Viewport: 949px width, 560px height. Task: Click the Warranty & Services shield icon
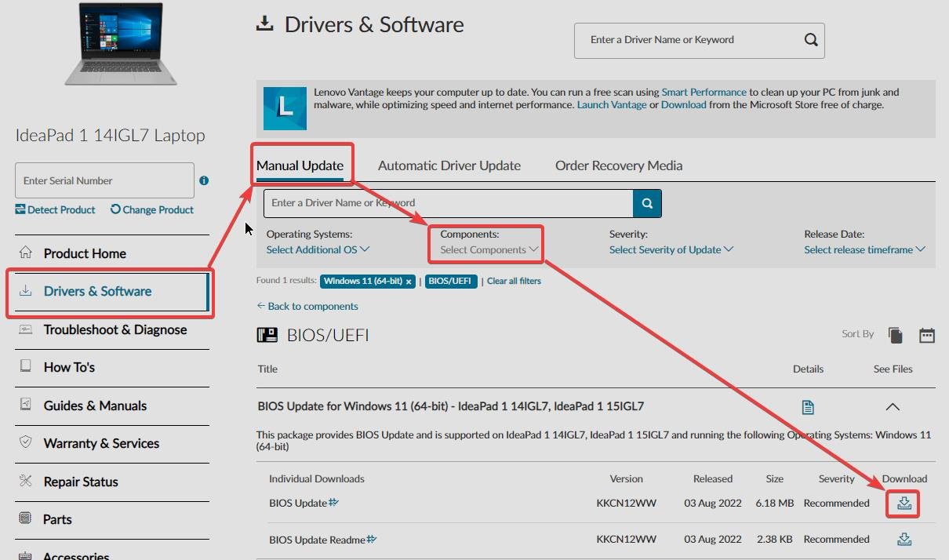coord(26,442)
